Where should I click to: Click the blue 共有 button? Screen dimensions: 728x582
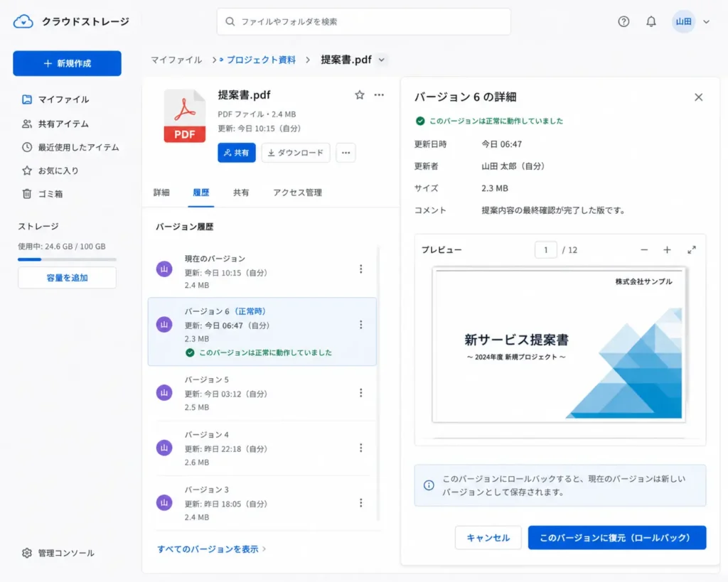coord(237,153)
